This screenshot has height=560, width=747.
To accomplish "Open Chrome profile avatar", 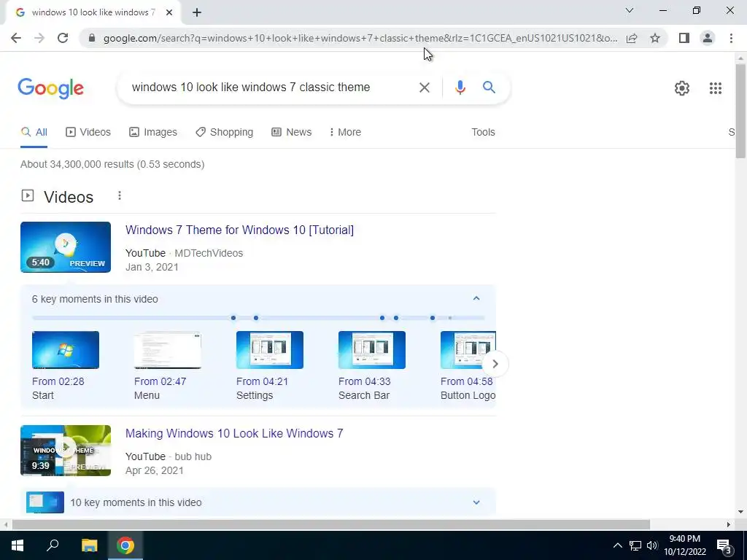I will pyautogui.click(x=708, y=38).
